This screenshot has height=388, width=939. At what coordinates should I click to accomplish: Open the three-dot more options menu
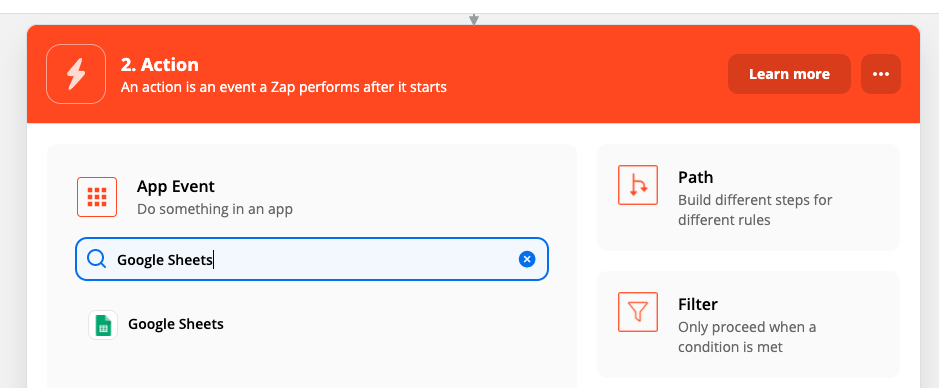(880, 74)
